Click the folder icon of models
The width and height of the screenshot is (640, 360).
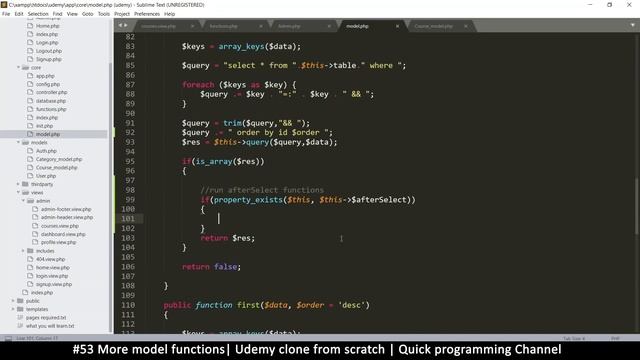pyautogui.click(x=25, y=142)
